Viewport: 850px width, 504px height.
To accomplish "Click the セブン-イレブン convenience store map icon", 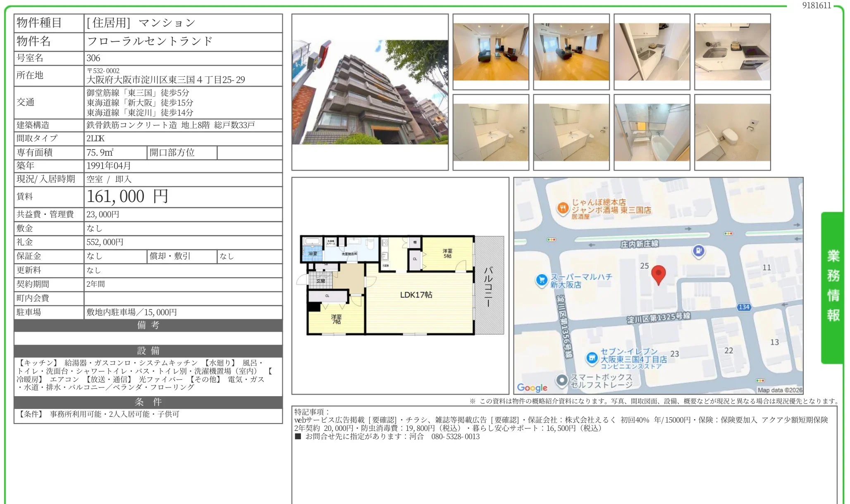I will click(592, 358).
